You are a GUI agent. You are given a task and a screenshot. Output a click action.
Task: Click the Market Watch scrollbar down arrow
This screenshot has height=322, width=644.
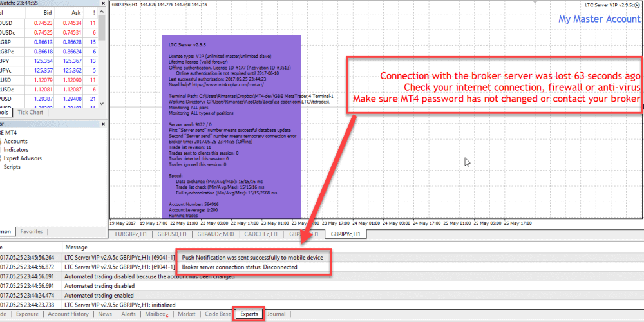pyautogui.click(x=102, y=104)
